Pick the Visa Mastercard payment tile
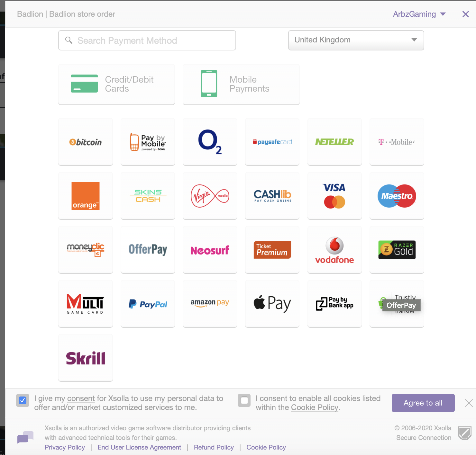The width and height of the screenshot is (476, 455). pos(334,196)
